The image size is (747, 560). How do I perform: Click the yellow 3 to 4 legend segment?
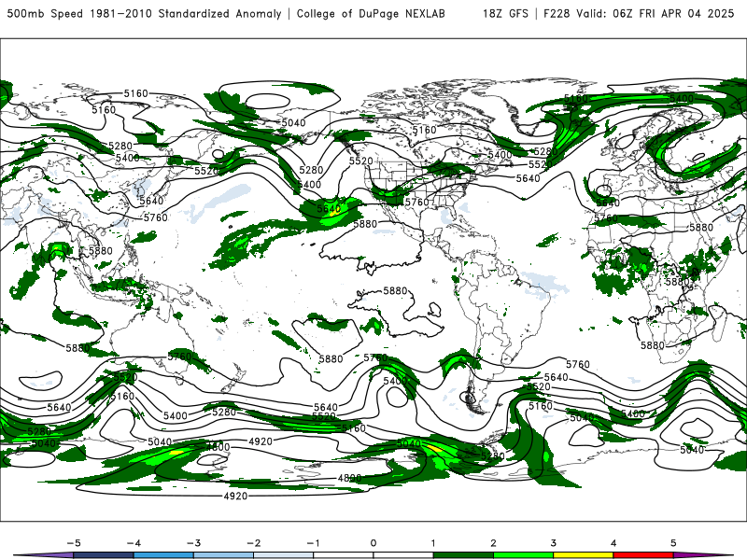tap(584, 555)
